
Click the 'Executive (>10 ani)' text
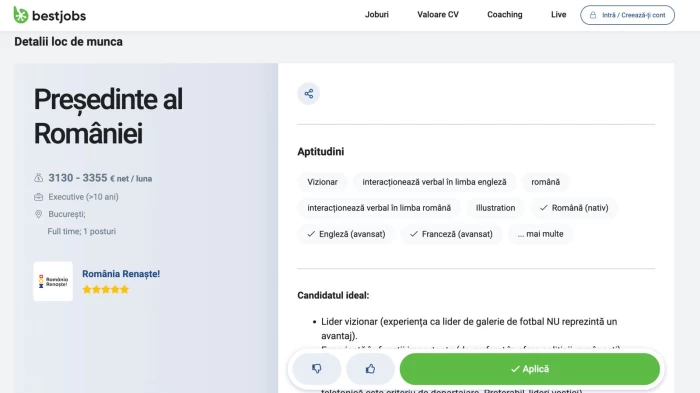(x=83, y=197)
